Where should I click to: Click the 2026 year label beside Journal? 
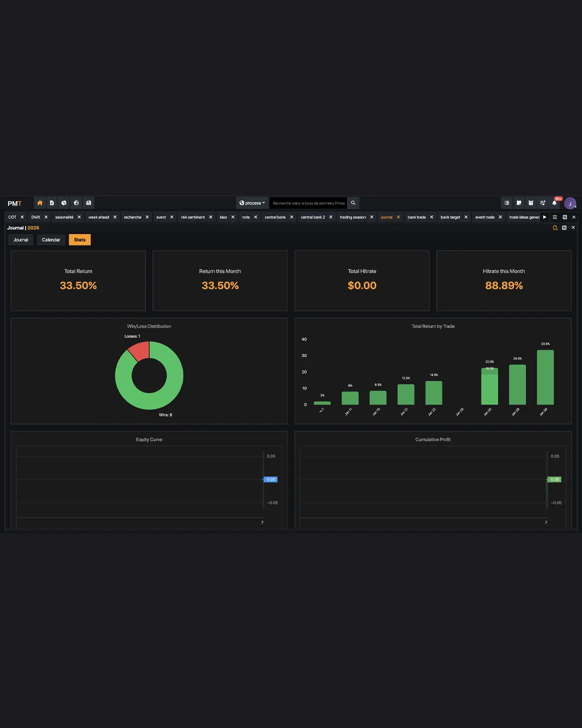point(33,228)
